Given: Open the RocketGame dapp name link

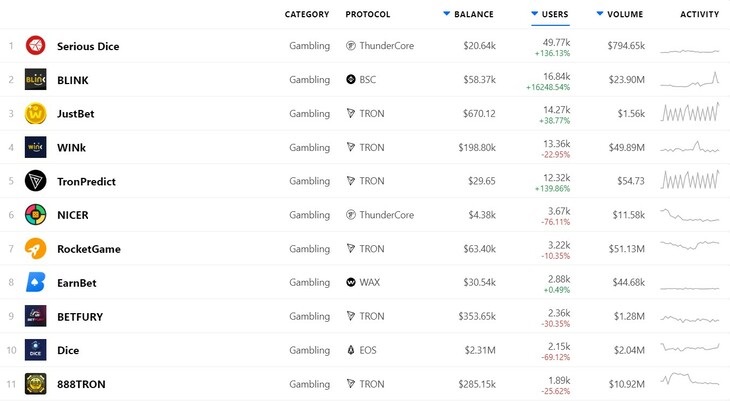Looking at the screenshot, I should click(x=88, y=249).
